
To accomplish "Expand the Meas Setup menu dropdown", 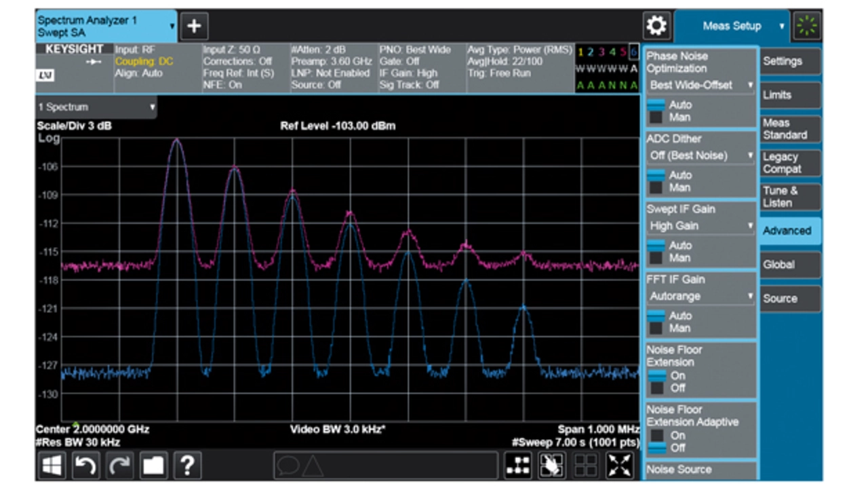I will [732, 26].
